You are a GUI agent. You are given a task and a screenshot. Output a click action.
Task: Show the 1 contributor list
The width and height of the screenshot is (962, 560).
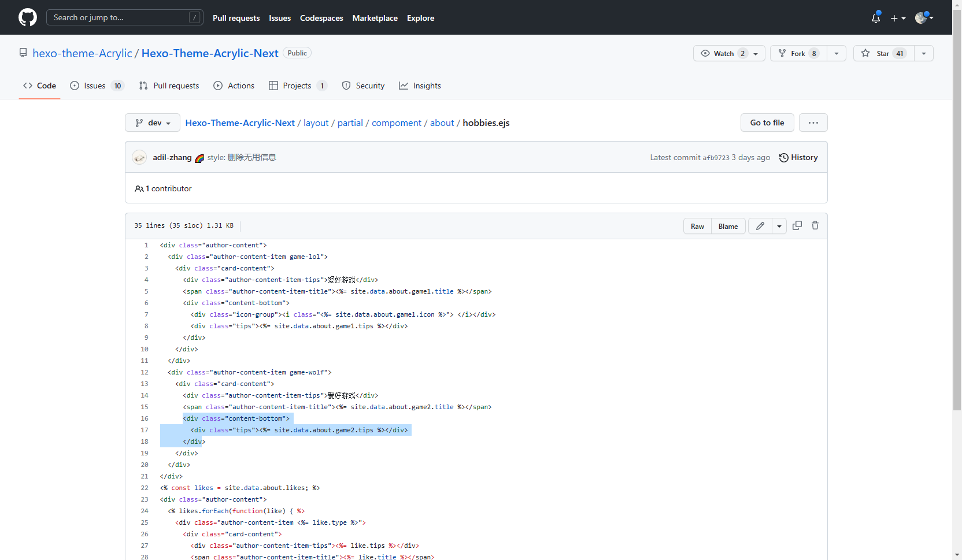(x=163, y=188)
